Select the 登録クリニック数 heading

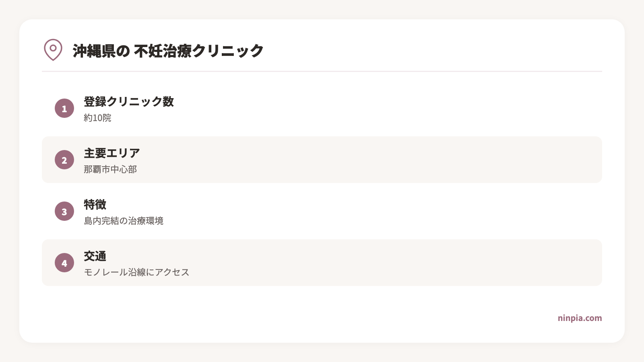pos(129,102)
